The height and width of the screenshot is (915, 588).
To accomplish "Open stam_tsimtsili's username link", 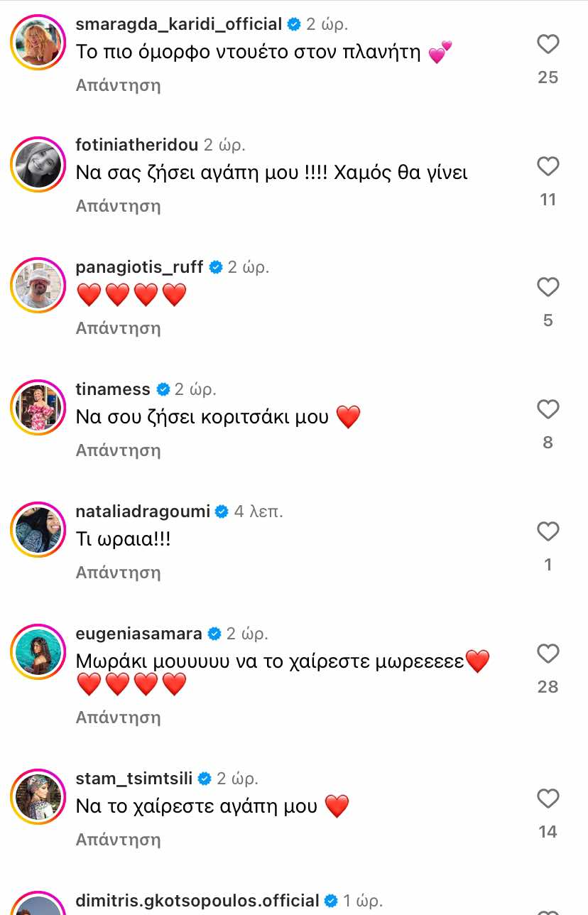I will click(x=134, y=779).
